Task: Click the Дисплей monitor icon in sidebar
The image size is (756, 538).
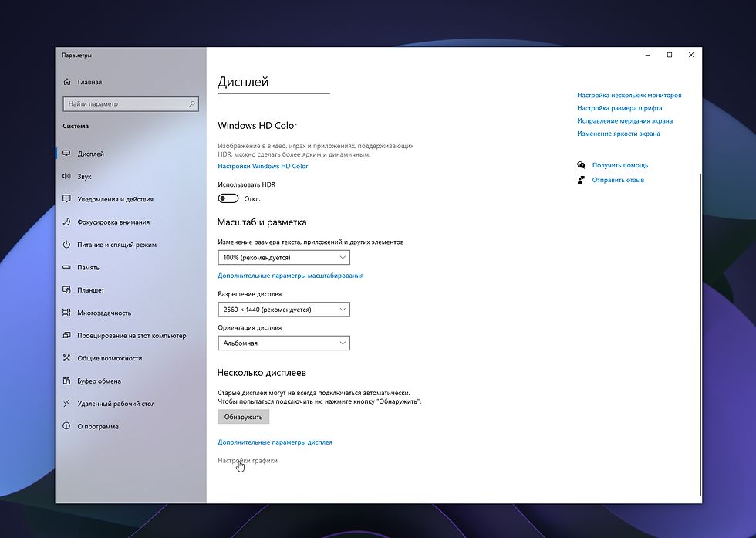Action: point(66,154)
